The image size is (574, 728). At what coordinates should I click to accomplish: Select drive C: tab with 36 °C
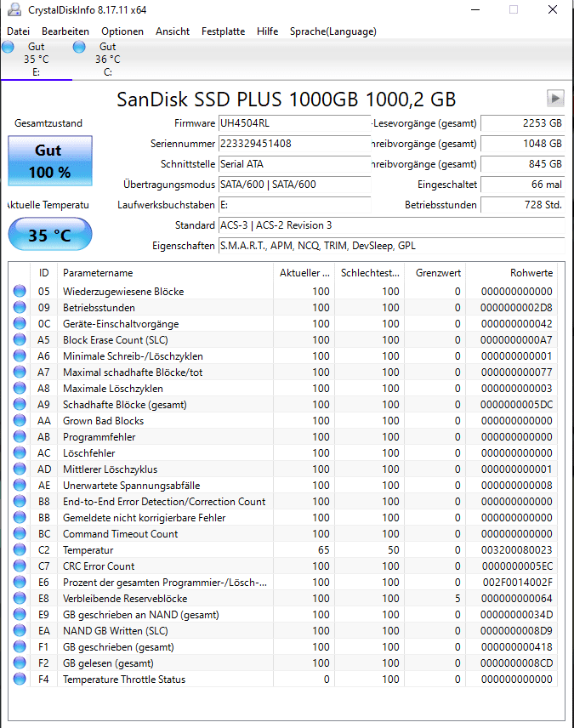[108, 60]
